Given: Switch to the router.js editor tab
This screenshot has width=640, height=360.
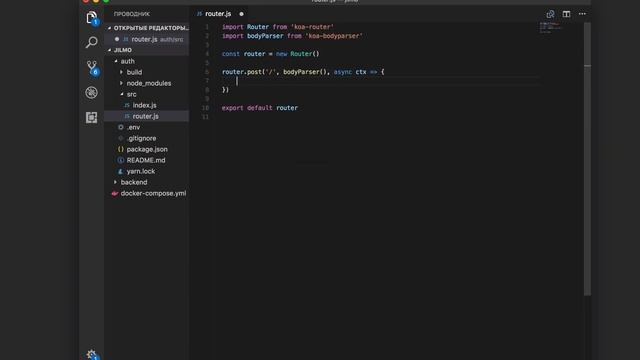Looking at the screenshot, I should 218,14.
